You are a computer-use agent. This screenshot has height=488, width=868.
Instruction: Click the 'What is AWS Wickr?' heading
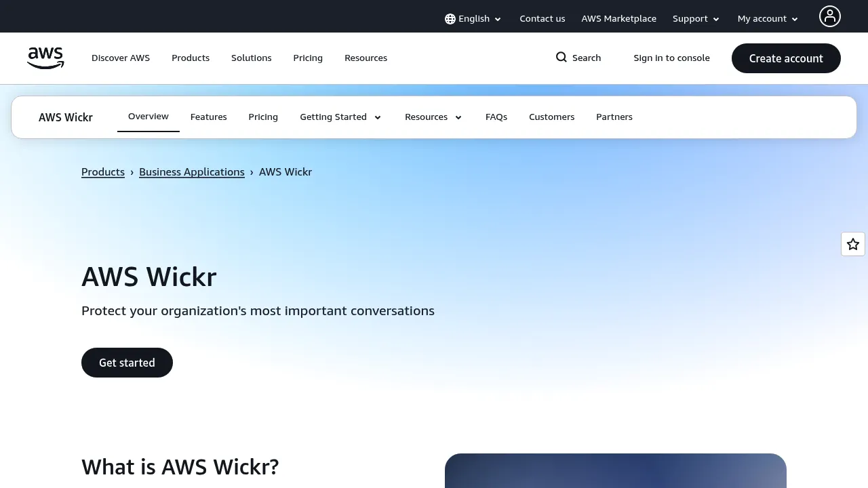pyautogui.click(x=180, y=467)
